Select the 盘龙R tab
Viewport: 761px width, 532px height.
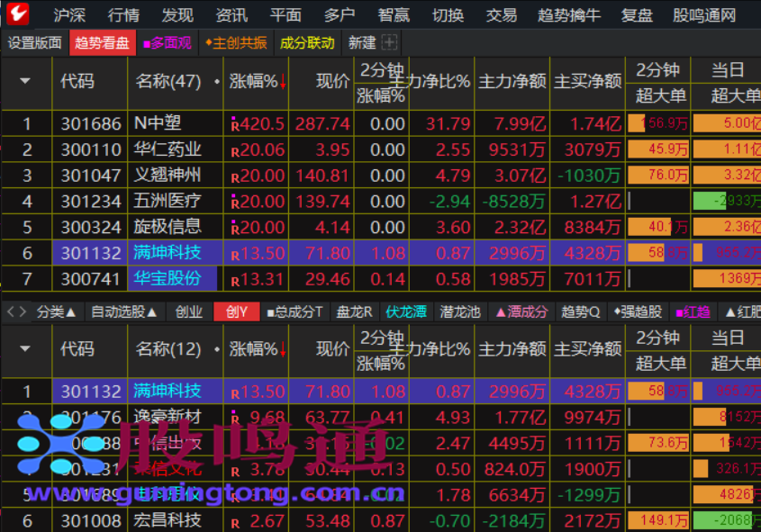coord(355,311)
